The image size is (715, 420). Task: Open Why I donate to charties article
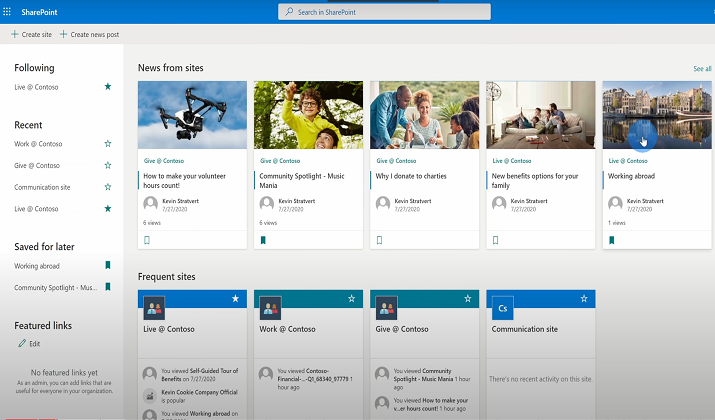tap(411, 176)
